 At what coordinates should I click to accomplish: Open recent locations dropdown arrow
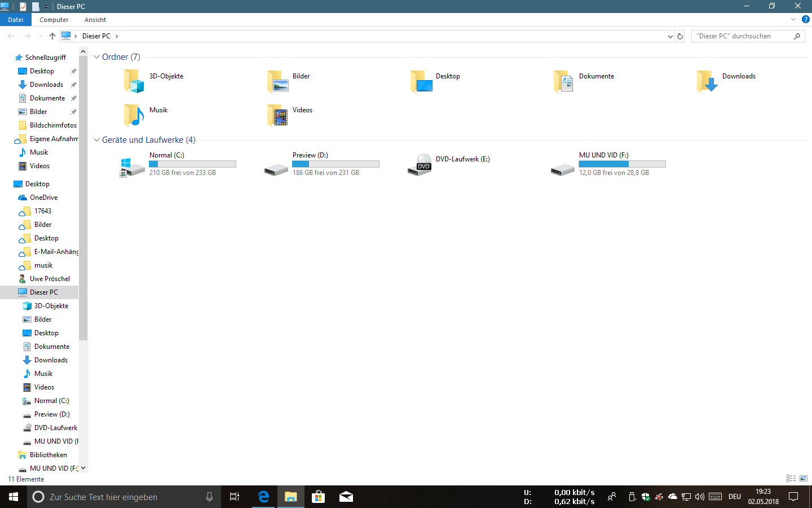[x=41, y=36]
